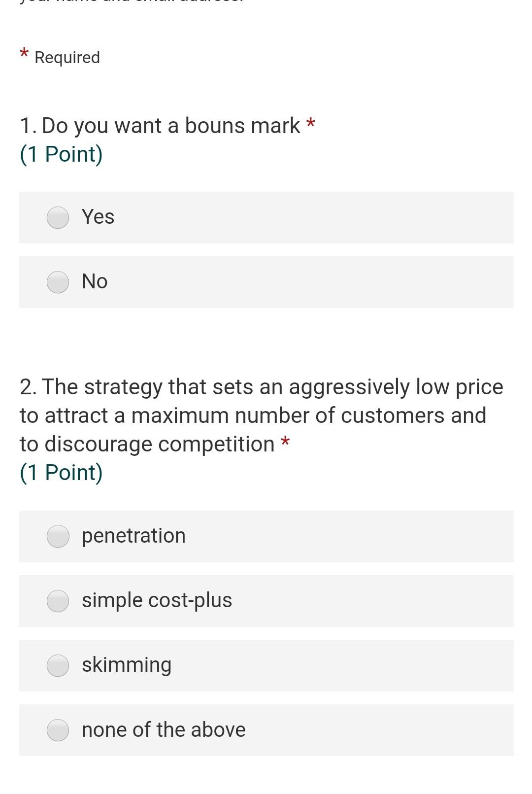Pick the simple cost-plus radio button
532x794 pixels.
coord(58,601)
